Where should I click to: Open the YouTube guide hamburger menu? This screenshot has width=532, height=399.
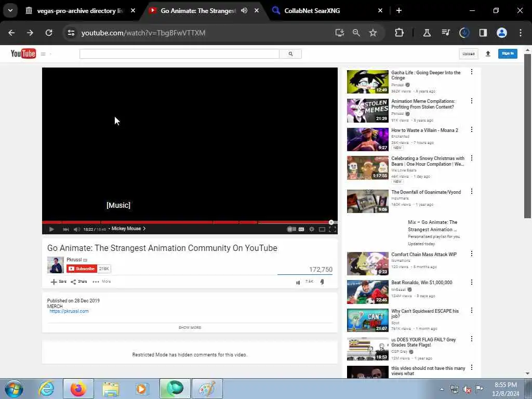coord(43,54)
